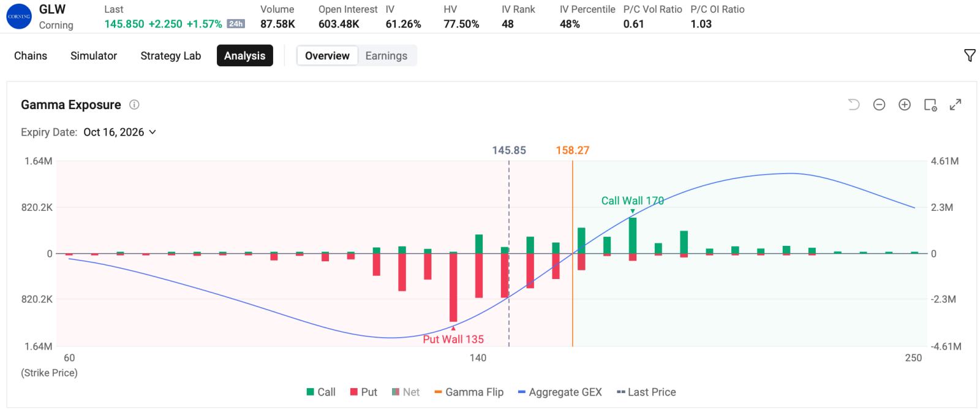Click the 158.27 gamma flip label

click(x=573, y=150)
